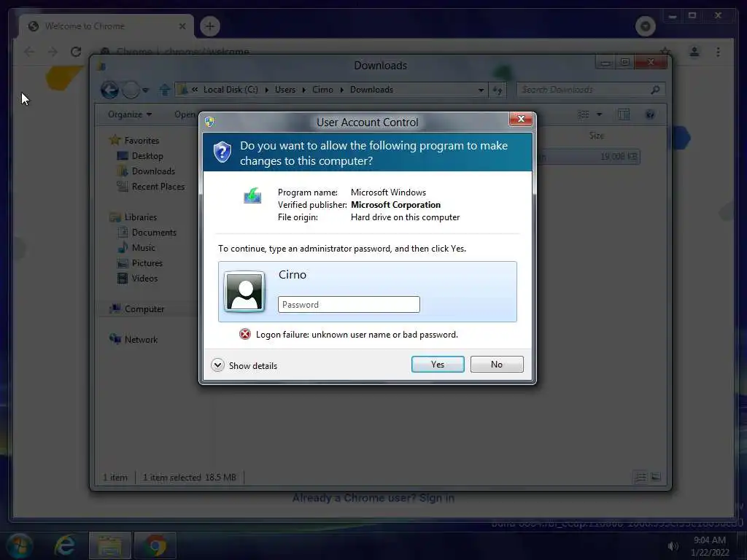The image size is (747, 560).
Task: Select Libraries in navigation pane
Action: (x=141, y=217)
